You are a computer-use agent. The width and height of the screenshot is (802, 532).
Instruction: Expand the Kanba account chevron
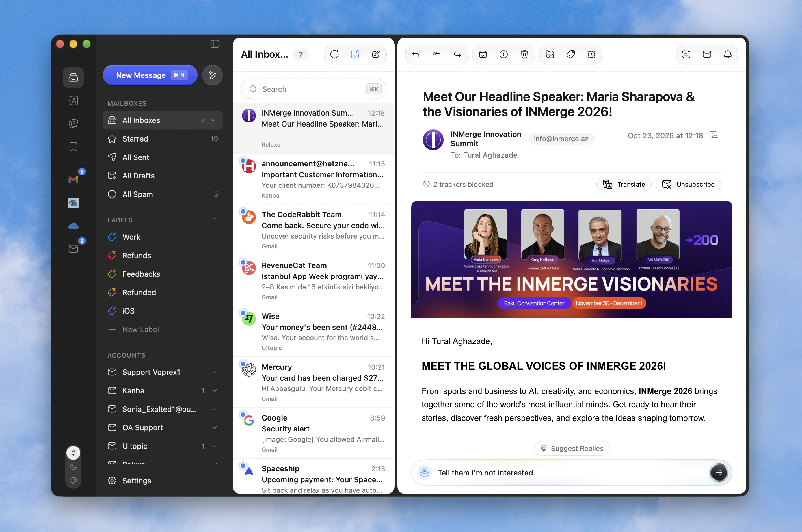tap(214, 390)
